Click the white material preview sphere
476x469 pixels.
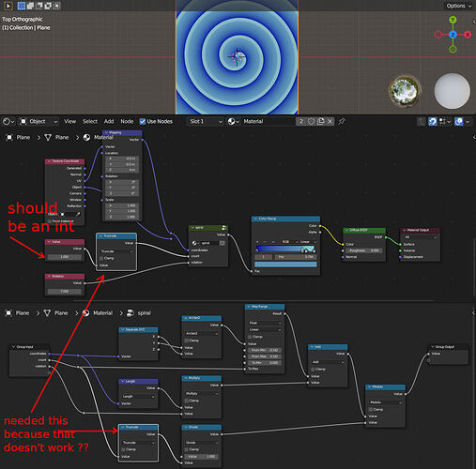(452, 91)
